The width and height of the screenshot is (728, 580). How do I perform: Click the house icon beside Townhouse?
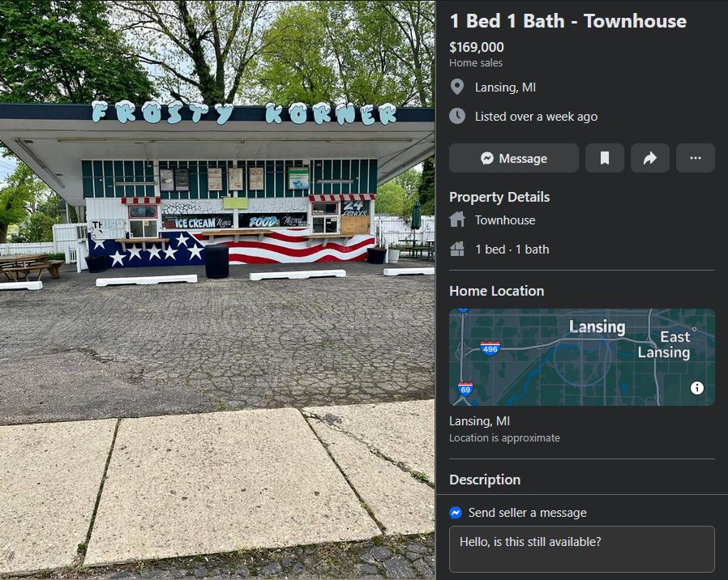pos(457,220)
